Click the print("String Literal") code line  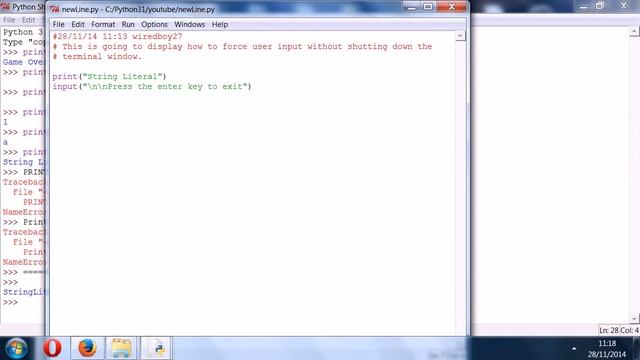(x=109, y=76)
